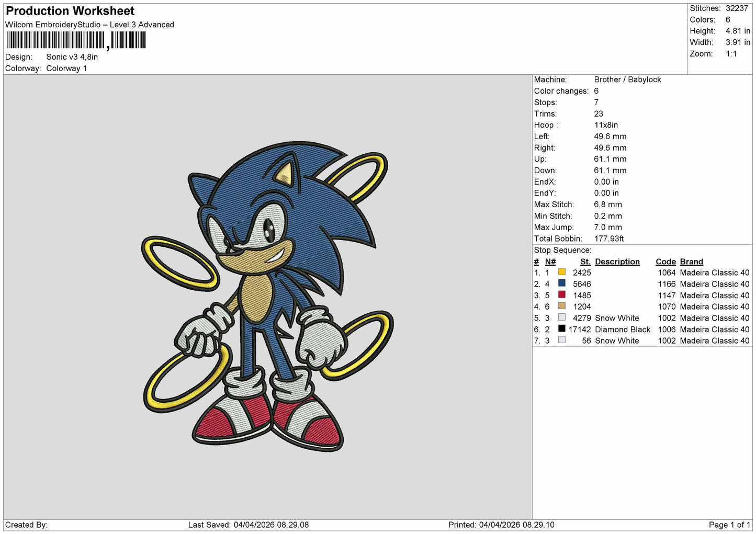Click the red thread swatch for code 1147

coord(561,294)
